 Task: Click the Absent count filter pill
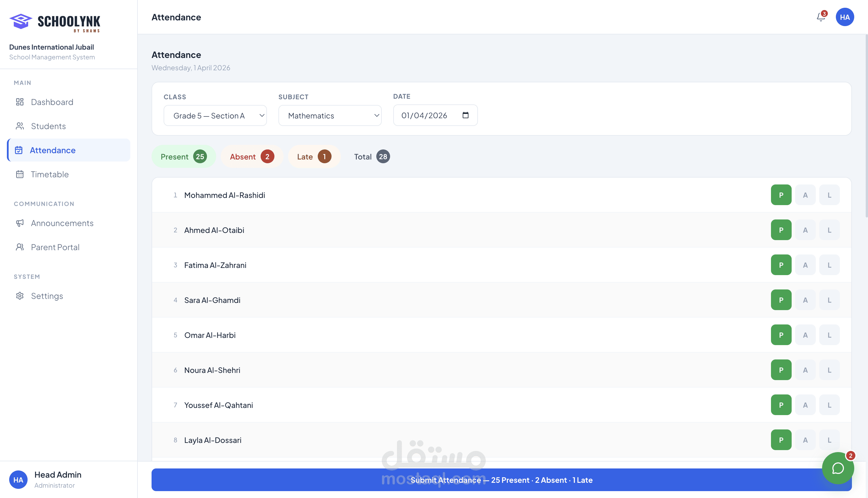[x=251, y=157]
